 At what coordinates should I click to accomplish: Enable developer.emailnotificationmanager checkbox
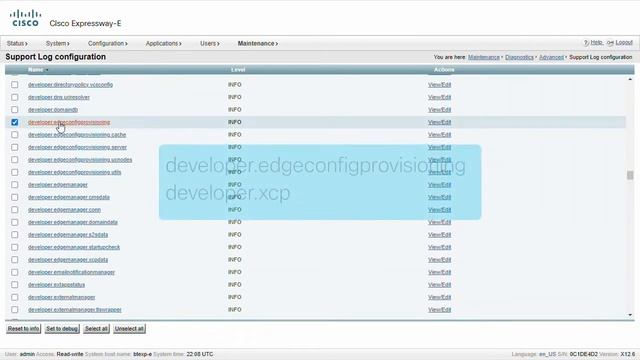pyautogui.click(x=15, y=272)
